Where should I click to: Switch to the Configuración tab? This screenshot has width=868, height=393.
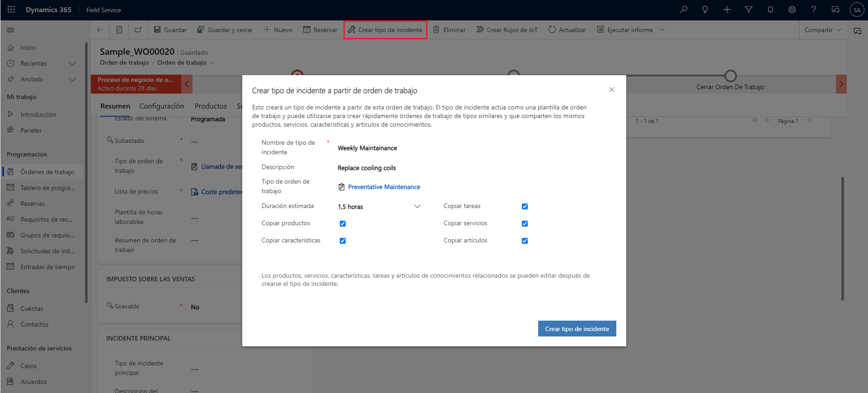(x=161, y=106)
